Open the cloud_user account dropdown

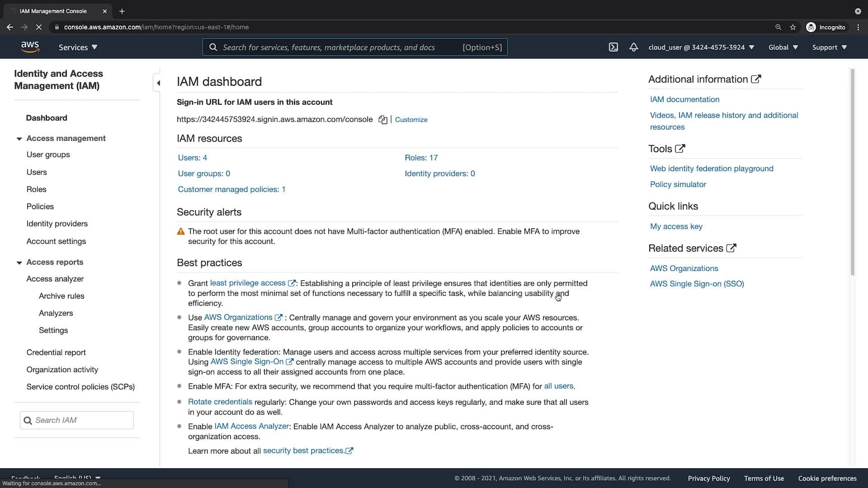click(701, 47)
